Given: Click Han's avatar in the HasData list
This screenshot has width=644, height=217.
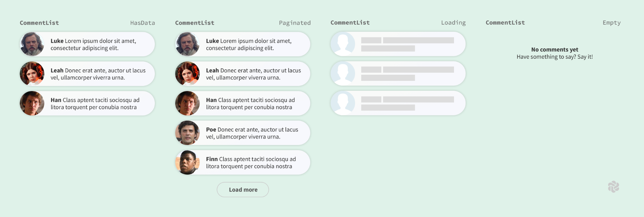Looking at the screenshot, I should [32, 103].
